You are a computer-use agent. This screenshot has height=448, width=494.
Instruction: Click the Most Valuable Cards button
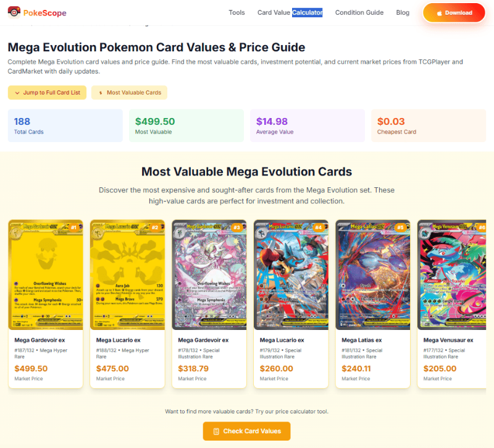click(x=129, y=93)
